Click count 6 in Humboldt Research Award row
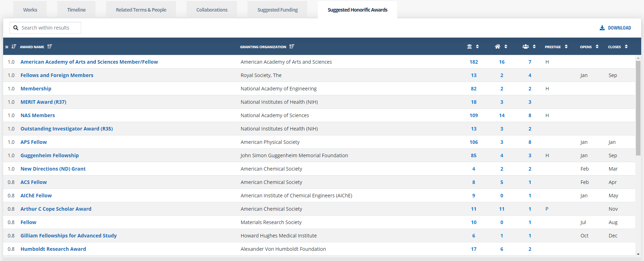This screenshot has width=644, height=261. [x=502, y=249]
